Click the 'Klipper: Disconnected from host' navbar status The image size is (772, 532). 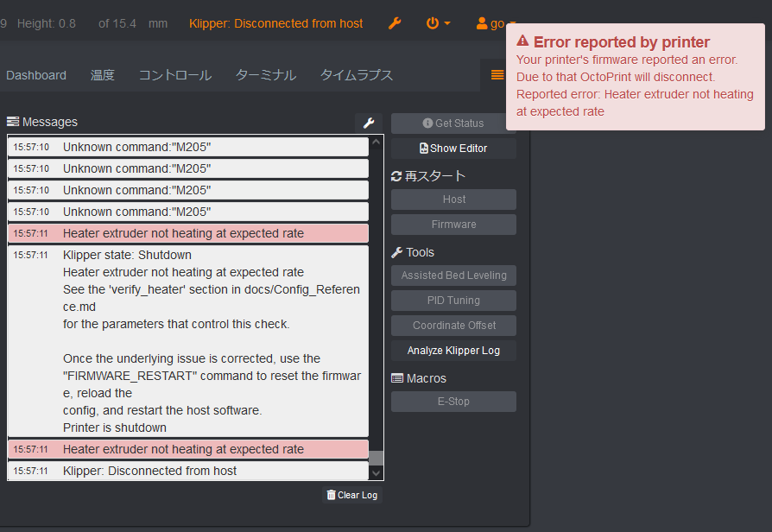pyautogui.click(x=275, y=23)
